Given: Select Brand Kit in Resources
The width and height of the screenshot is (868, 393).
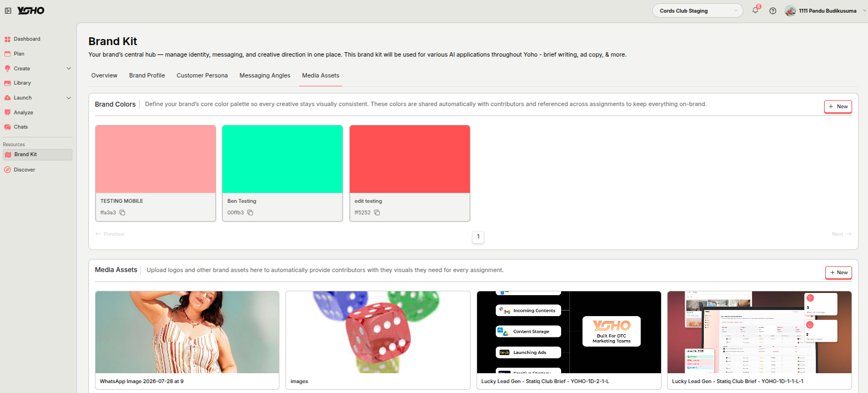Looking at the screenshot, I should 37,155.
